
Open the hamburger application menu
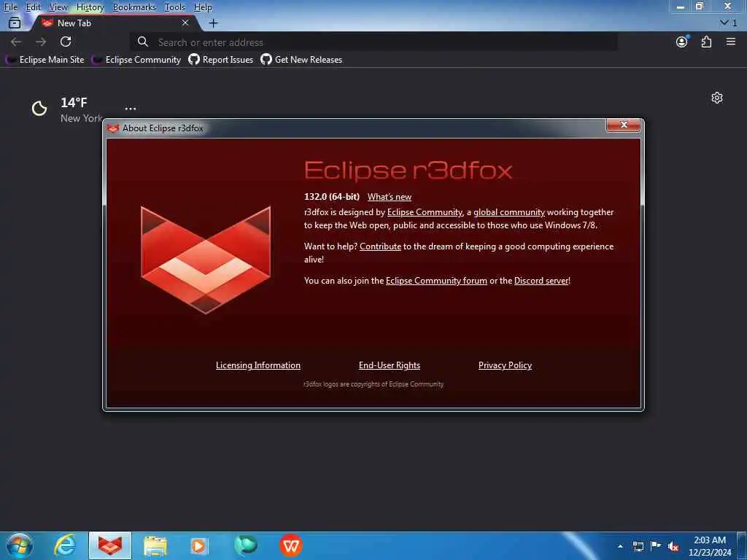[x=731, y=42]
